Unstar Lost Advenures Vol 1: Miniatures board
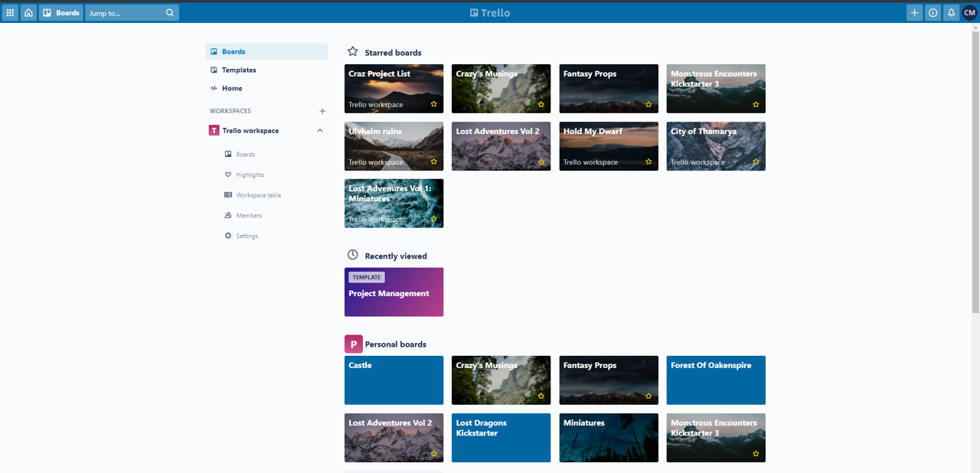Screen dimensions: 980x473 433,219
